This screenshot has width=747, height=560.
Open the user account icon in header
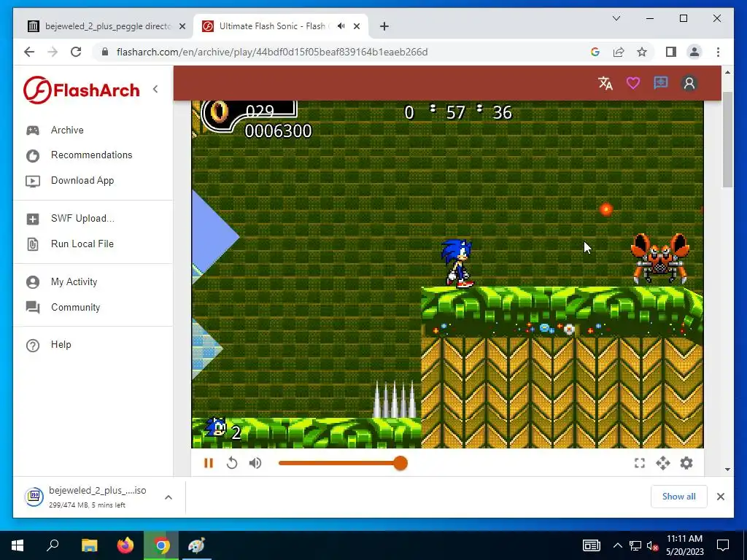tap(689, 83)
